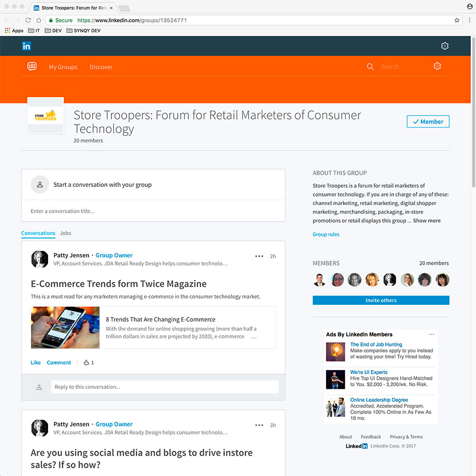Click the thumbs-up likes count icon

86,363
